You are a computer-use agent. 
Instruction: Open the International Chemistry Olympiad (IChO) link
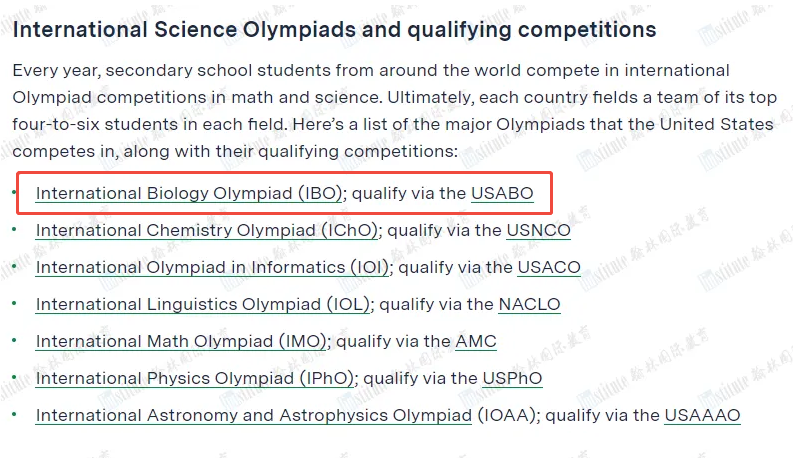[x=207, y=230]
